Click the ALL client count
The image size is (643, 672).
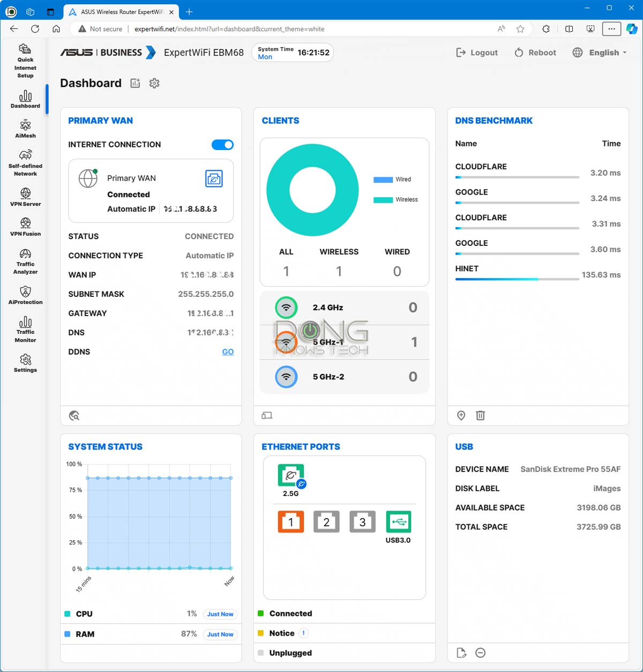[286, 272]
